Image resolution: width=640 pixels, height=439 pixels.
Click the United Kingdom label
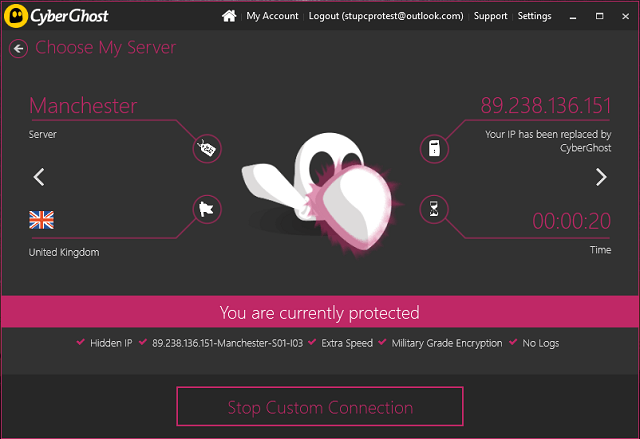[64, 253]
